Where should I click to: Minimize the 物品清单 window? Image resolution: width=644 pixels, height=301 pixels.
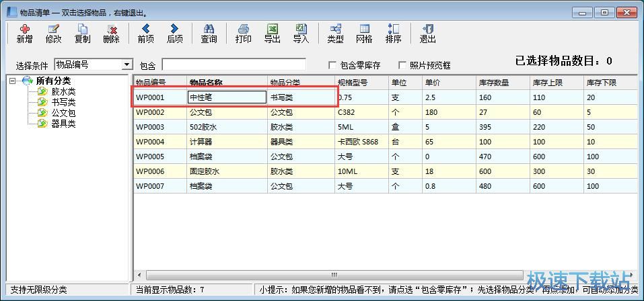click(x=583, y=12)
